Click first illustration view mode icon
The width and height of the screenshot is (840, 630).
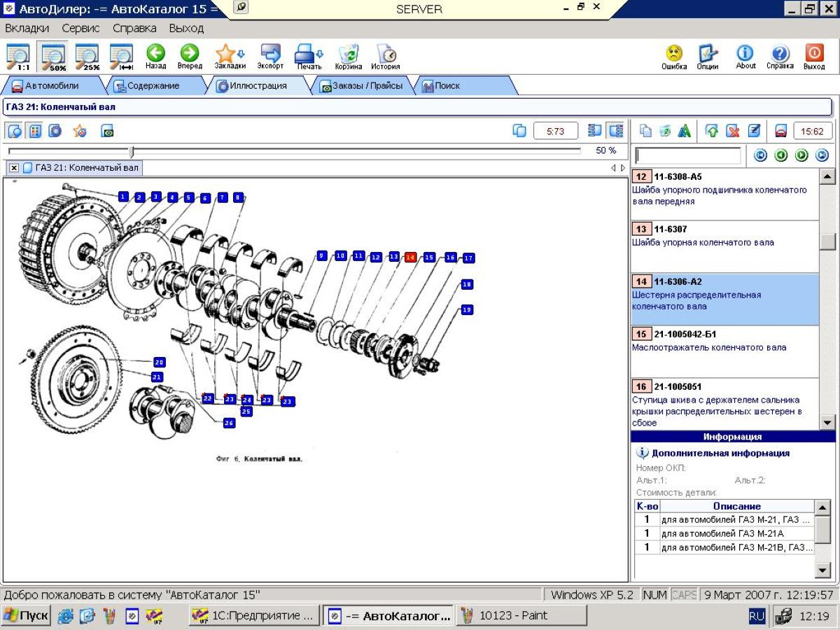[15, 130]
